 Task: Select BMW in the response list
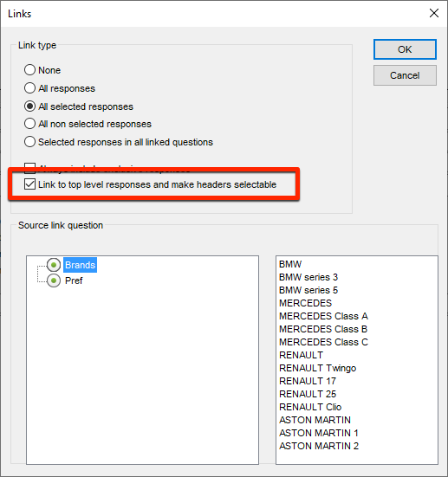290,264
